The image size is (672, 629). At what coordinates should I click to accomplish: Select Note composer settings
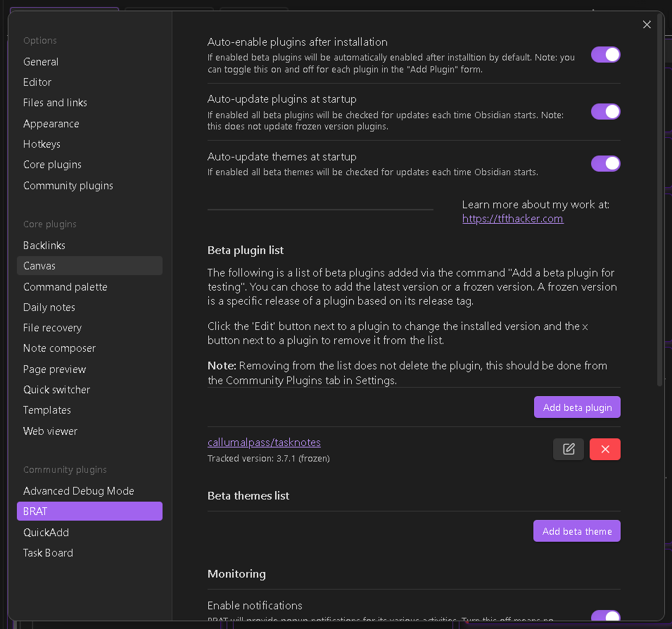coord(89,348)
